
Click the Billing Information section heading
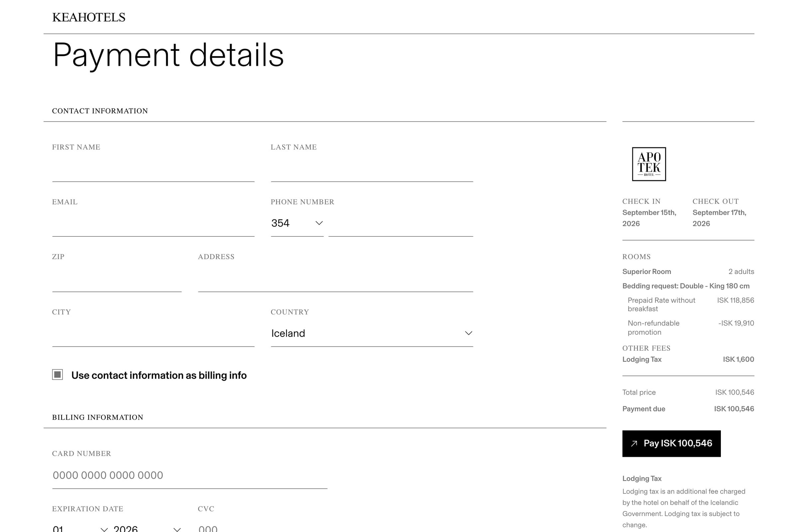coord(97,417)
